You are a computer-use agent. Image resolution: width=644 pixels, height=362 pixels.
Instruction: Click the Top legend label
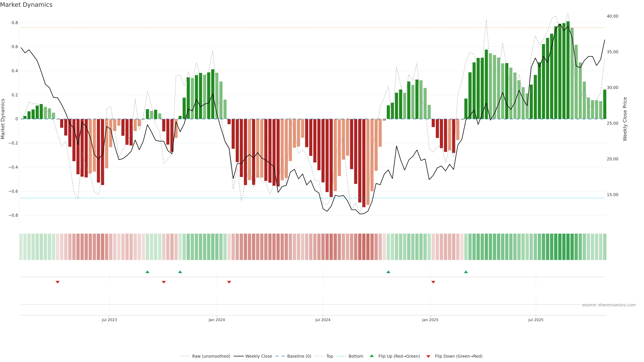[x=330, y=356]
